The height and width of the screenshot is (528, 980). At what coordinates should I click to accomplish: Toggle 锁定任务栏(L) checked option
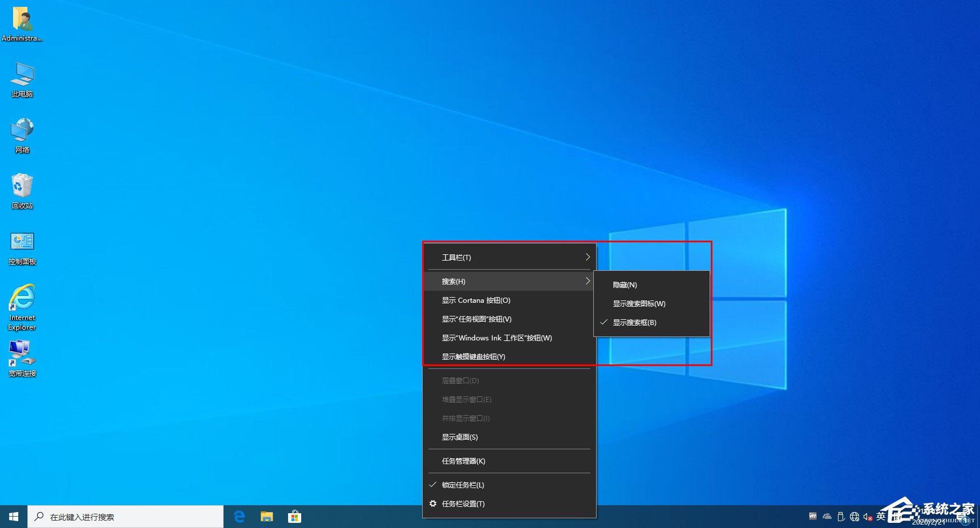(509, 485)
